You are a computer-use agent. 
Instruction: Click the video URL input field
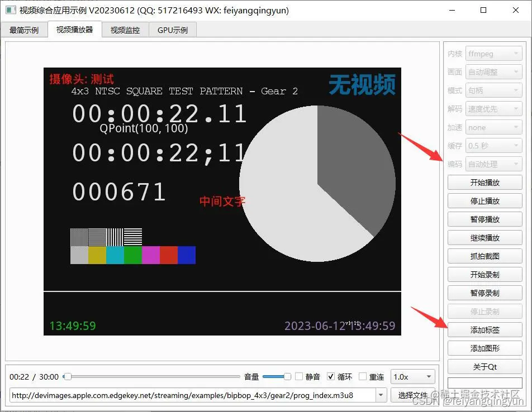click(196, 395)
